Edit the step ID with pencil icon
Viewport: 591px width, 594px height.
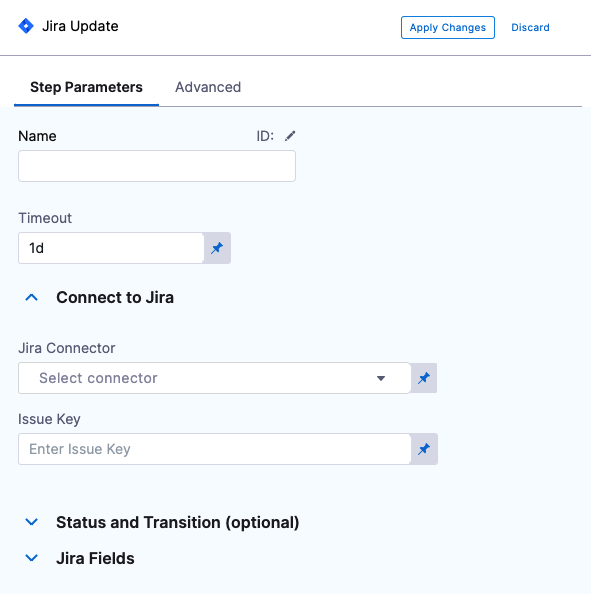click(290, 136)
